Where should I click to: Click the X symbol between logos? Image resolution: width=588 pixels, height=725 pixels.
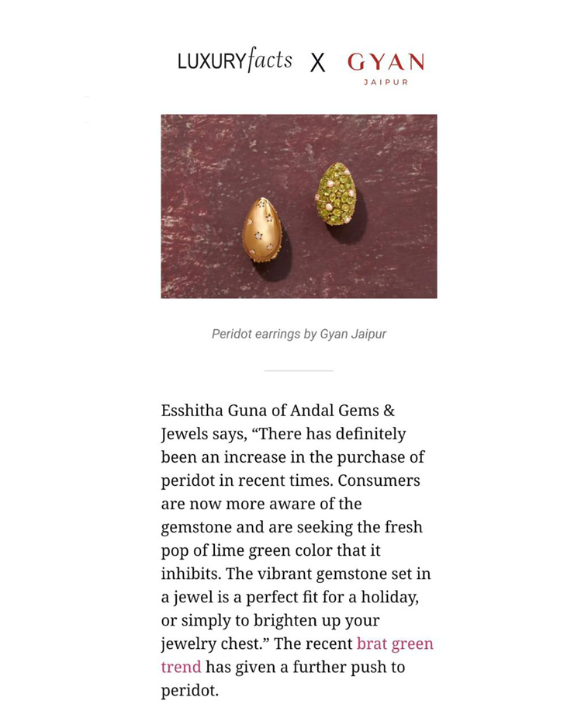point(317,63)
